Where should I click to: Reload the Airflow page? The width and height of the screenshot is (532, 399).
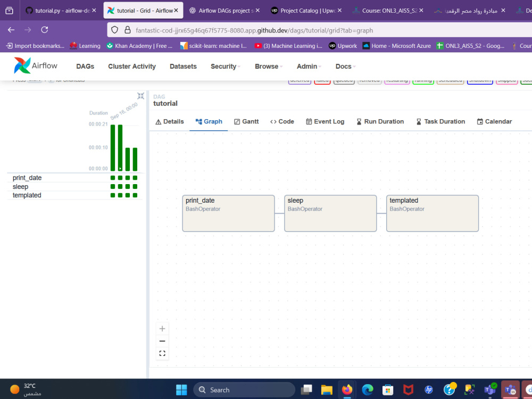(x=45, y=30)
